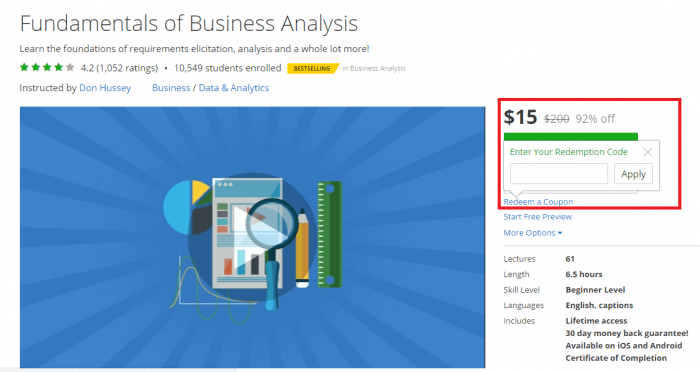Click the 4.2 (1,052 ratings) text
Screen dimensions: 700x372
(x=119, y=68)
